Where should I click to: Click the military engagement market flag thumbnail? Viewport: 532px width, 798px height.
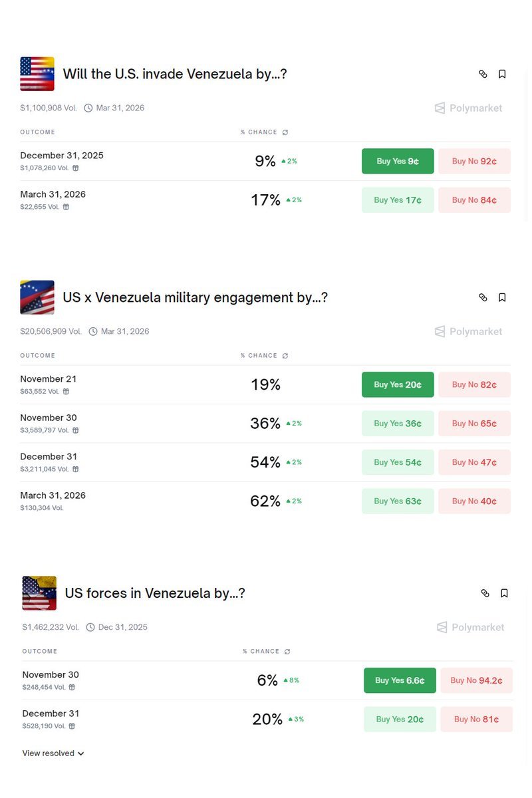[x=37, y=297]
